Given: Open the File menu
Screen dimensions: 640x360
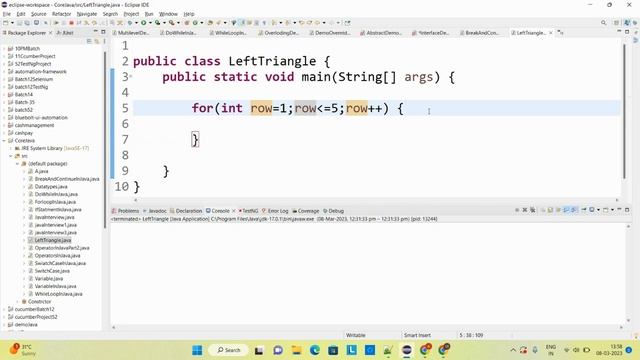Looking at the screenshot, I should [7, 14].
